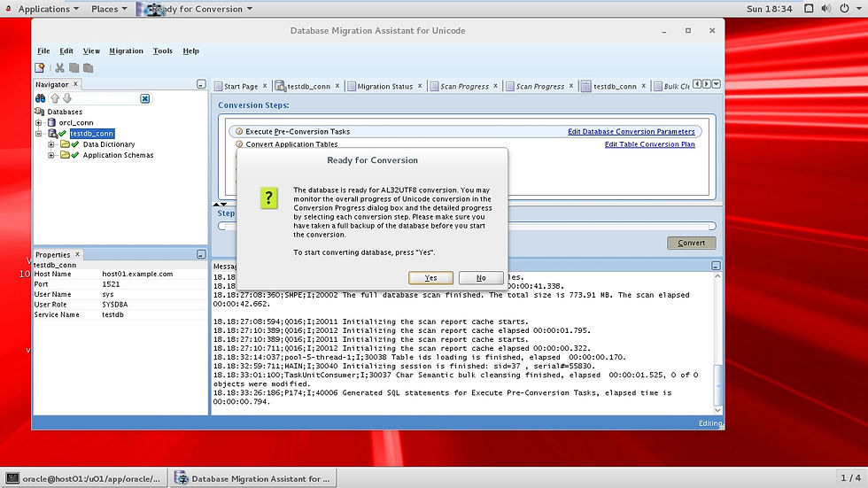The image size is (868, 488).
Task: Select the Data Dictionary tree item
Action: pos(108,144)
